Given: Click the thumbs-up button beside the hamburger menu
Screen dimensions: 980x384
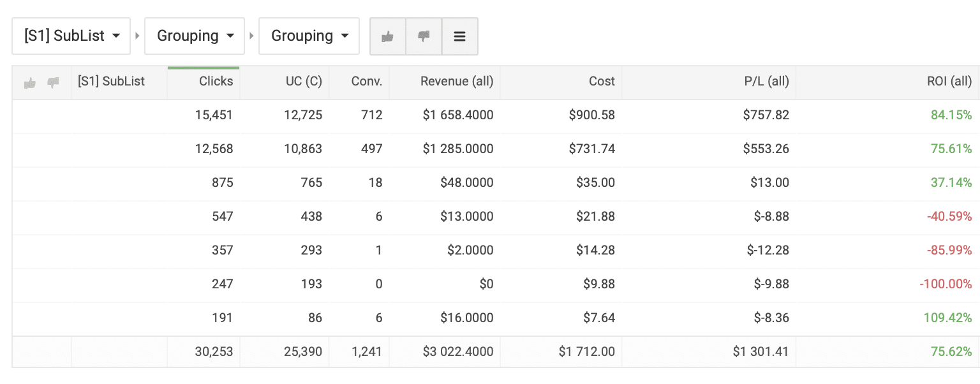Looking at the screenshot, I should click(387, 36).
